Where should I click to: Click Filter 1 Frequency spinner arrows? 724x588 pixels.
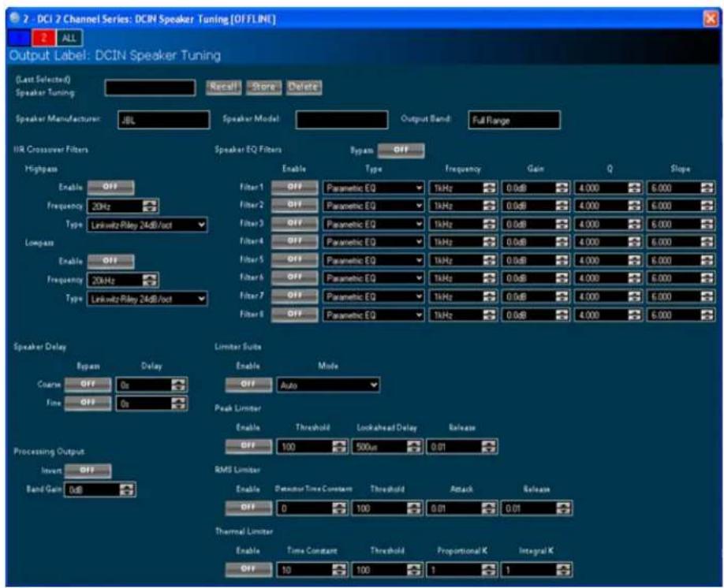tap(490, 188)
